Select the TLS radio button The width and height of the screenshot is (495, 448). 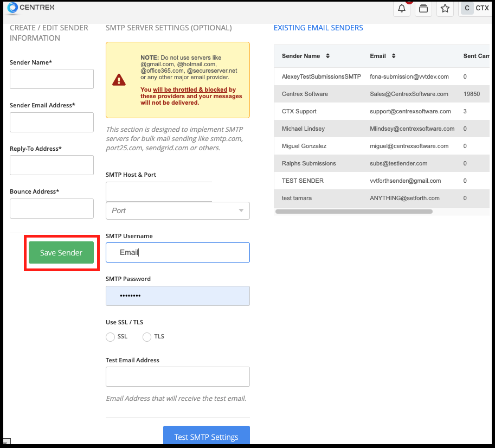coord(147,337)
